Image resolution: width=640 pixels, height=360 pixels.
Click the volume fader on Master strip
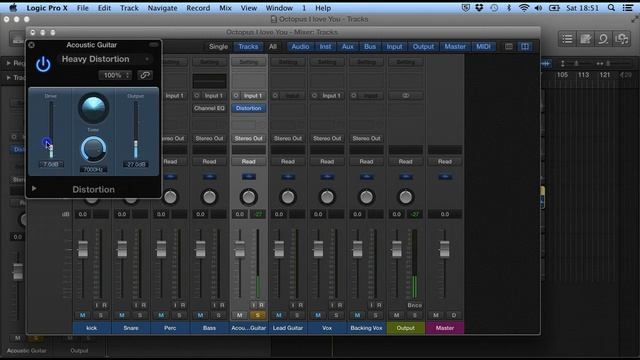(x=444, y=249)
